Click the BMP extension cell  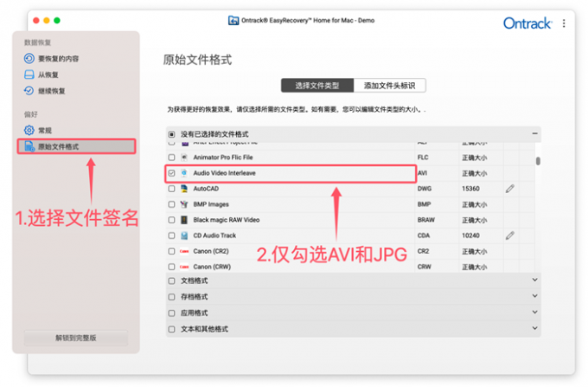click(424, 204)
